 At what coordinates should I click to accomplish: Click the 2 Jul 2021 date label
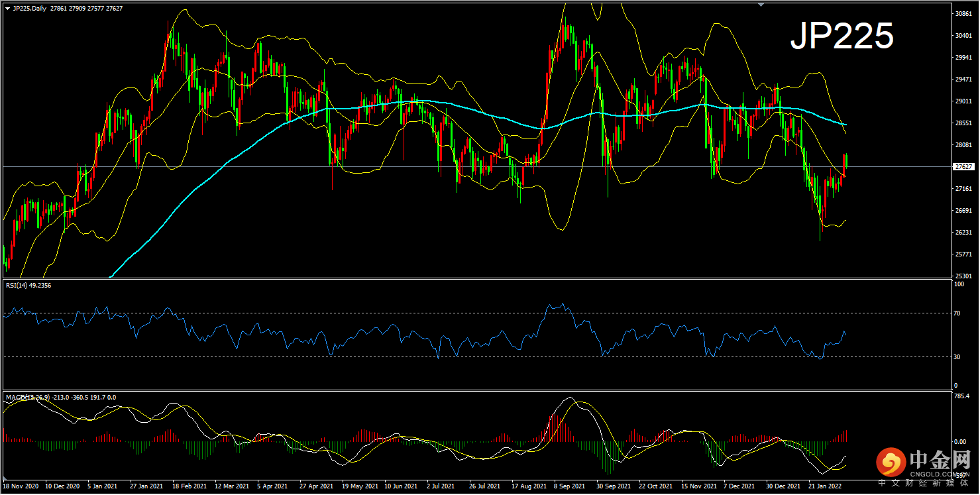point(441,486)
